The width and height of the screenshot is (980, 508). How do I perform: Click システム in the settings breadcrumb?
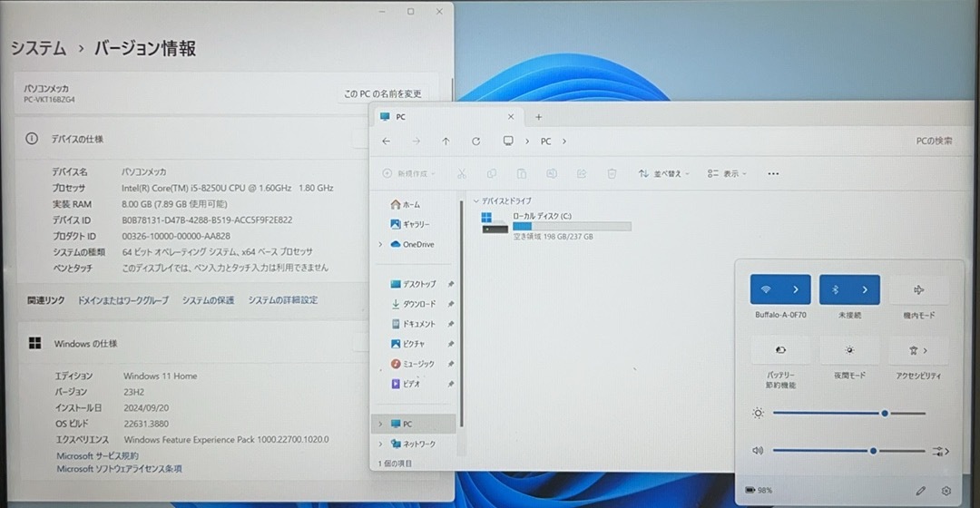pyautogui.click(x=38, y=48)
